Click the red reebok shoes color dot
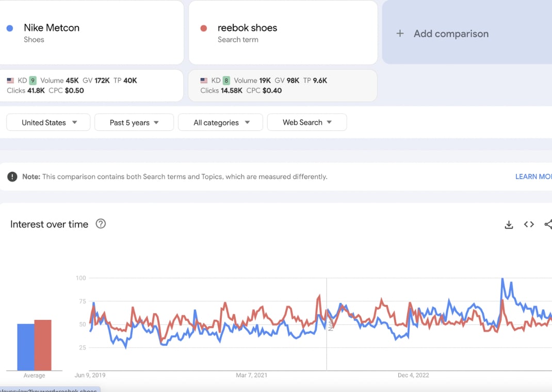Image resolution: width=552 pixels, height=392 pixels. click(204, 28)
